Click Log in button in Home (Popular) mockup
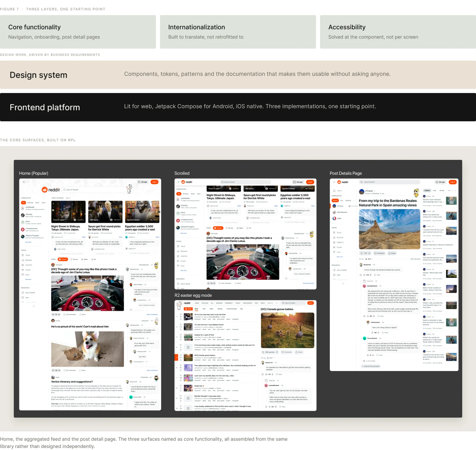Image resolution: width=476 pixels, height=450 pixels. coord(154,182)
